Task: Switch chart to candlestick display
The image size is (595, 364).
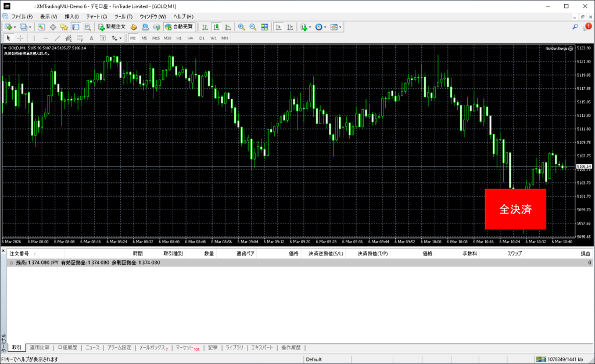Action: [x=216, y=27]
